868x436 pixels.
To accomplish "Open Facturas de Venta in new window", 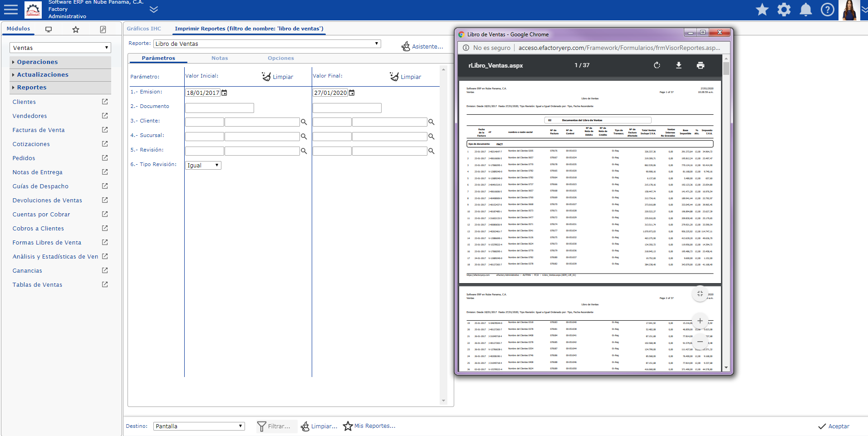I will click(x=105, y=130).
